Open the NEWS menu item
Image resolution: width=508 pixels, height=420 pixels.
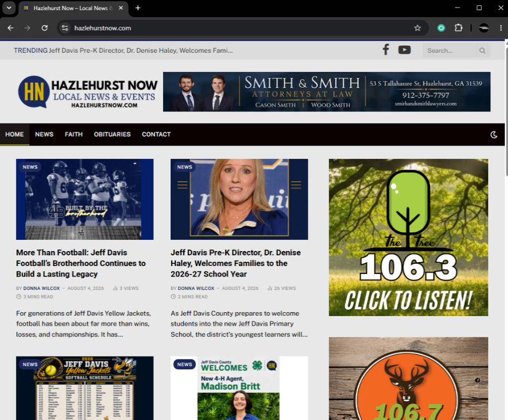44,134
